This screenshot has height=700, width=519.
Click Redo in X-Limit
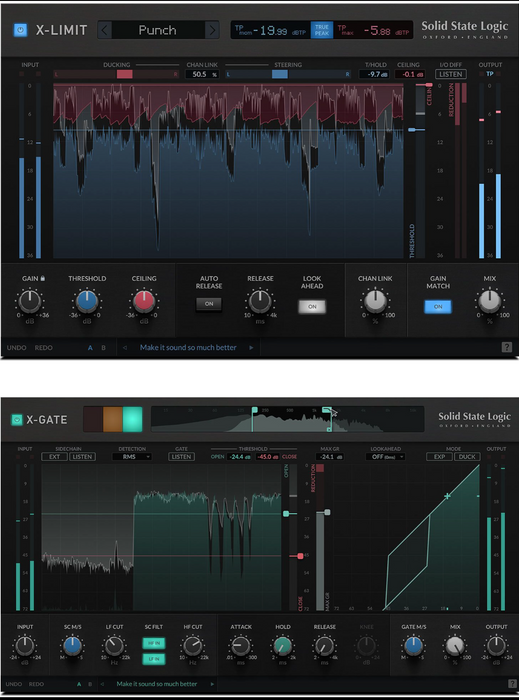pos(43,347)
